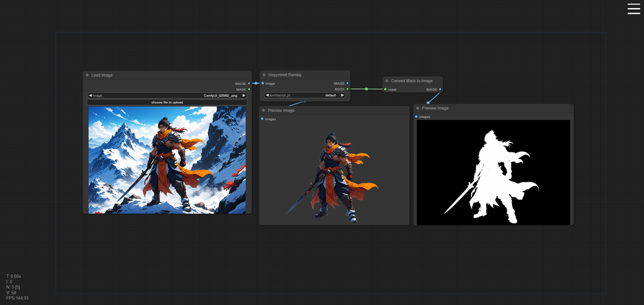The height and width of the screenshot is (305, 644).
Task: Click the T: 0.00s status readout
Action: click(x=14, y=276)
